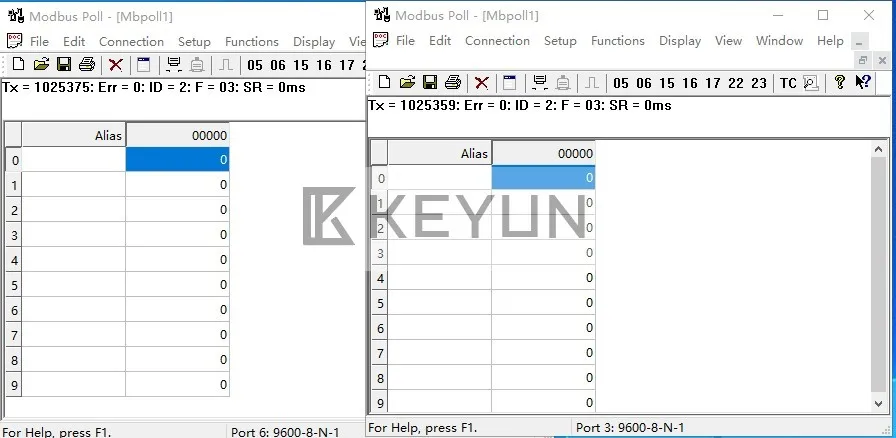Click context help arrow icon in right window
The image size is (896, 438).
862,82
